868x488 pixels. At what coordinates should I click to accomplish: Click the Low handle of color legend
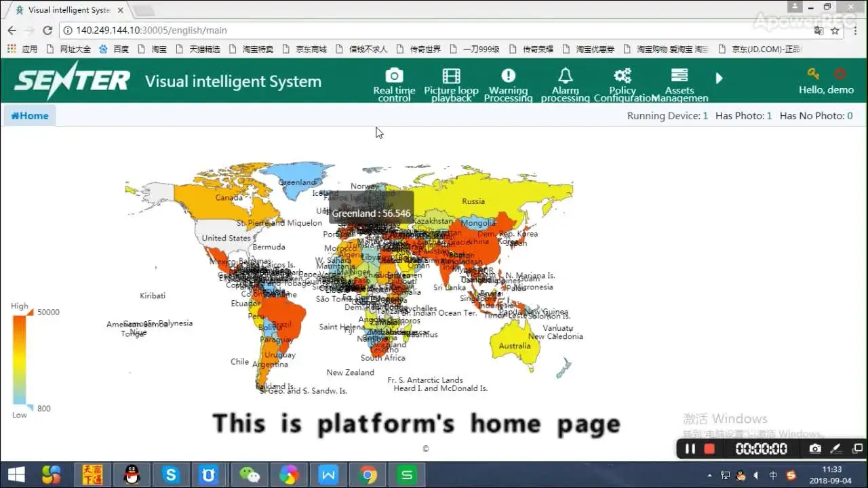click(29, 408)
